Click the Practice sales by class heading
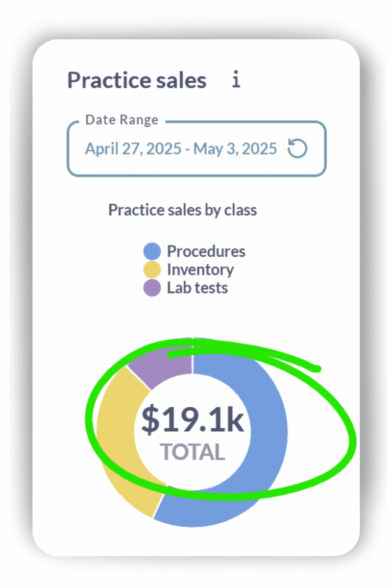This screenshot has width=392, height=588. click(x=182, y=210)
